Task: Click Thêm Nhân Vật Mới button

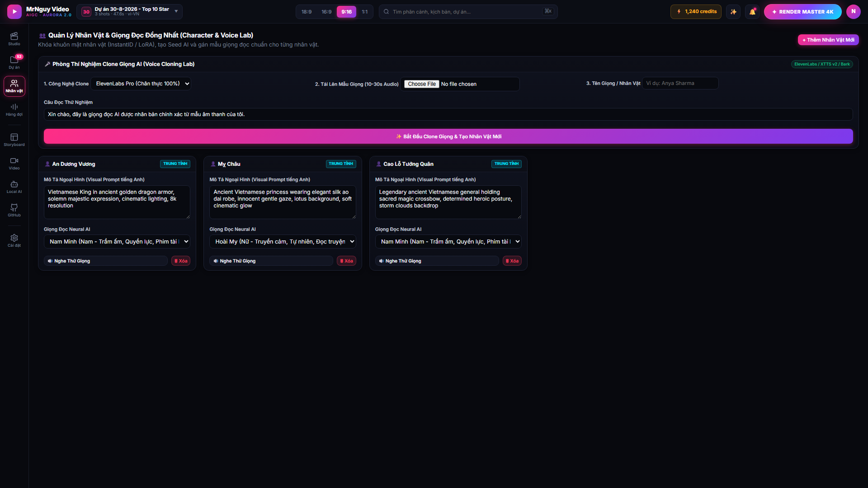Action: [828, 40]
